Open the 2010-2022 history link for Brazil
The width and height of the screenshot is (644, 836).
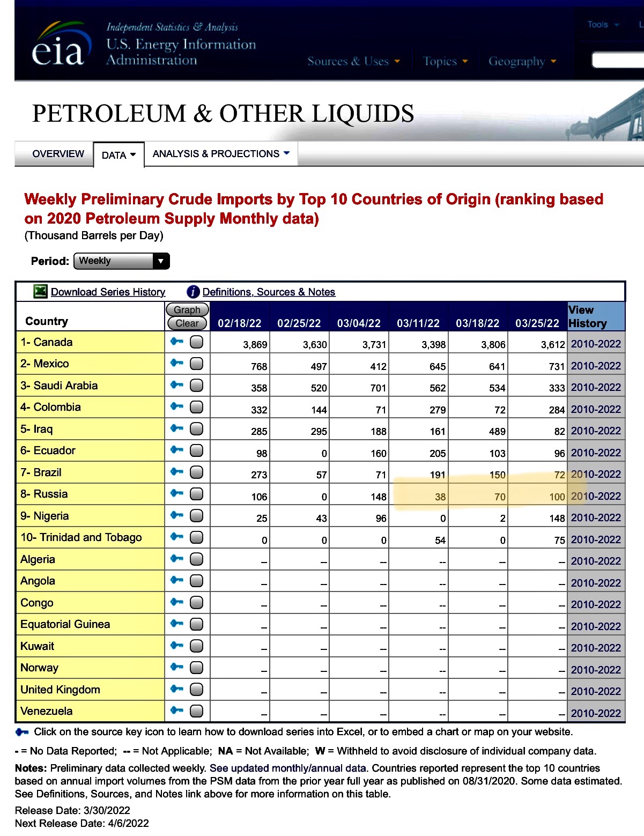(595, 474)
